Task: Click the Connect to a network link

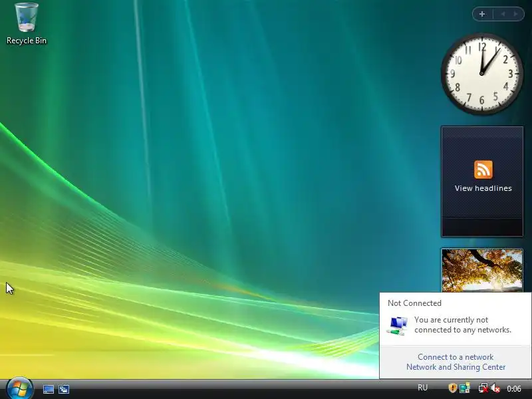Action: coord(456,357)
